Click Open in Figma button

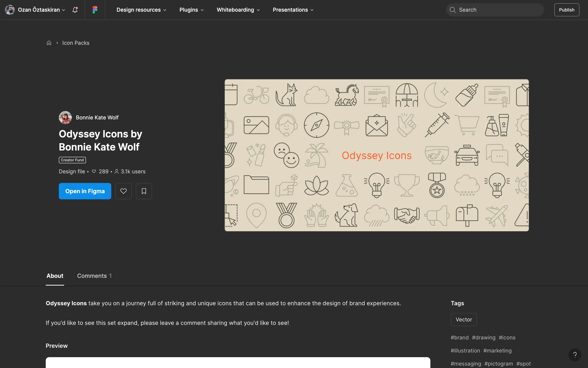coord(85,191)
